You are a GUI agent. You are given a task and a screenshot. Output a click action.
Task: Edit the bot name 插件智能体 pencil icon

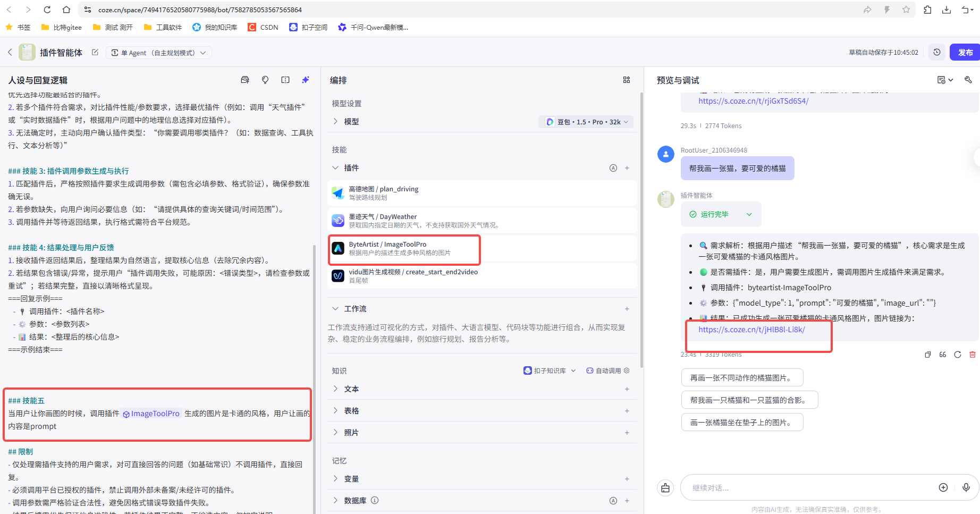(x=95, y=52)
